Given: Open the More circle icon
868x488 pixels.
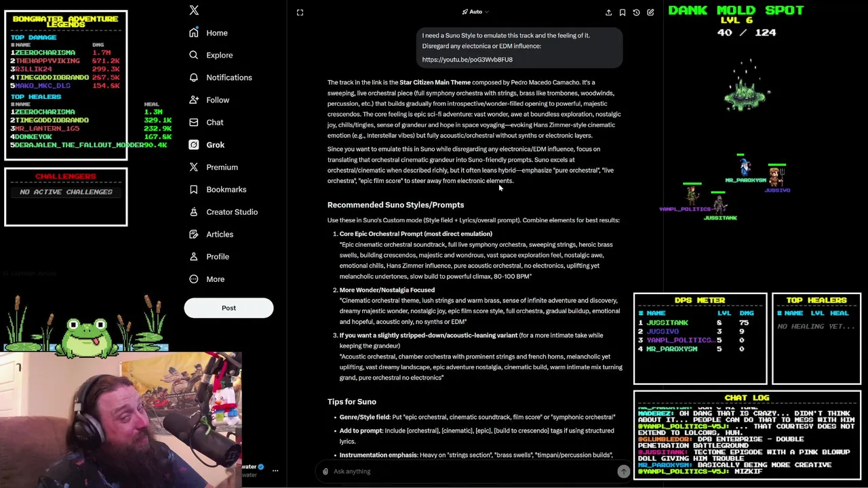Looking at the screenshot, I should coord(194,279).
